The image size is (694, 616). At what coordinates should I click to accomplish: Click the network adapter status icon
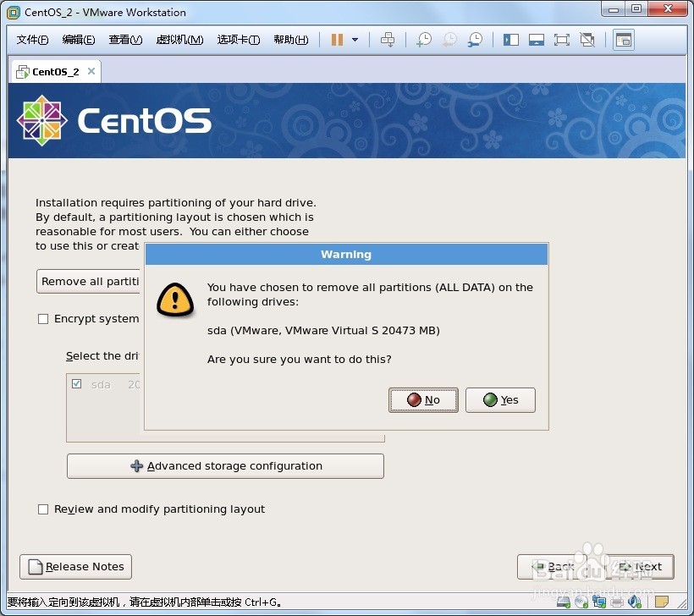coord(599,602)
